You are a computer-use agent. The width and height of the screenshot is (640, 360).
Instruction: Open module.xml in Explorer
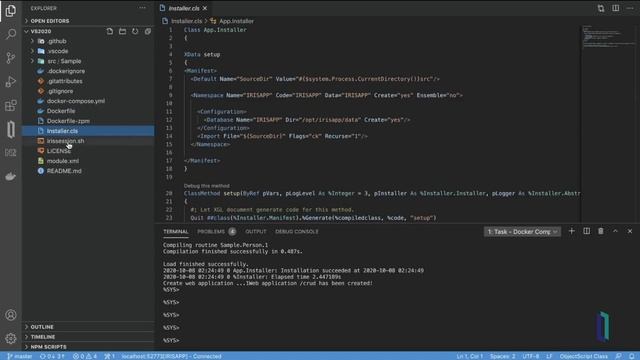88,161
